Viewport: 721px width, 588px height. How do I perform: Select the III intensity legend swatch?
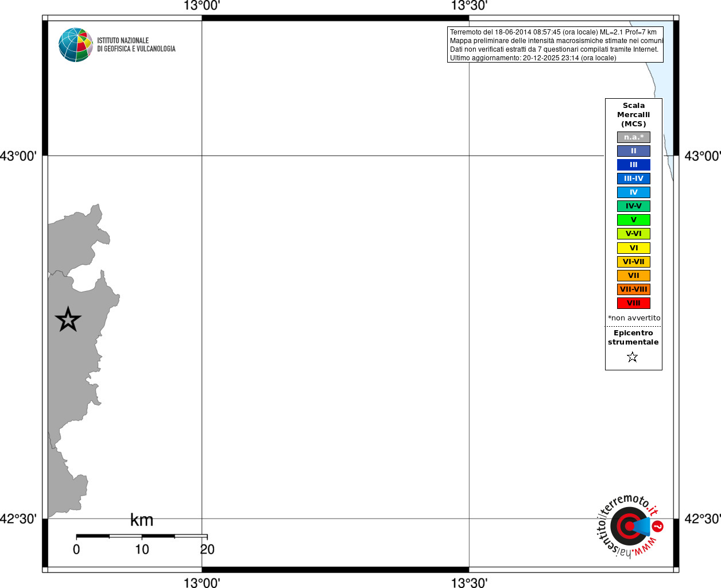634,165
